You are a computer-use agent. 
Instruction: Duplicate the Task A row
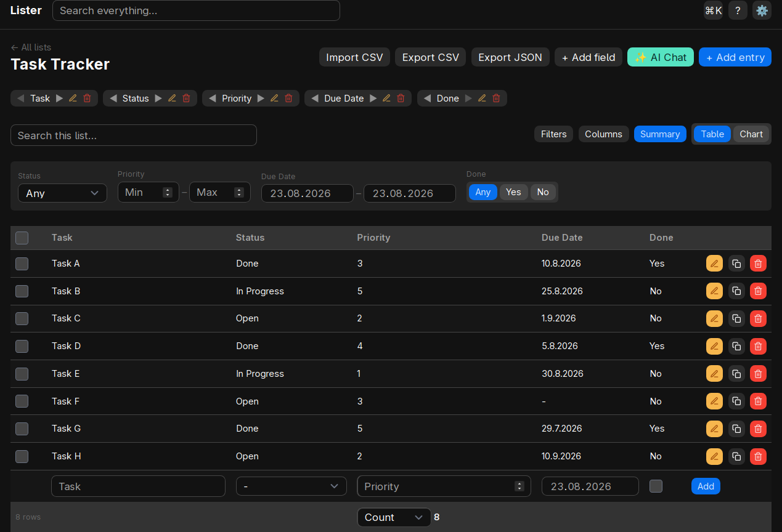[736, 264]
